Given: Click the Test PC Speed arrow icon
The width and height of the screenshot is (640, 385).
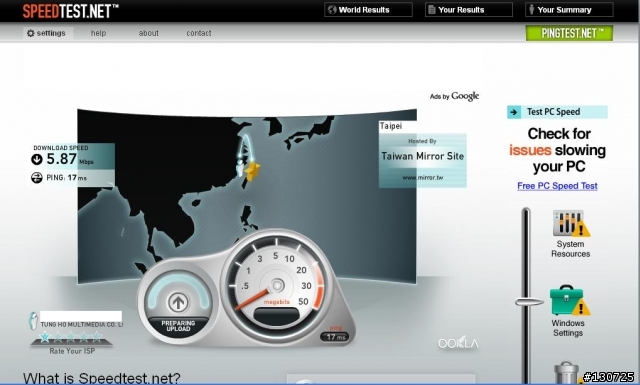Looking at the screenshot, I should pyautogui.click(x=514, y=112).
